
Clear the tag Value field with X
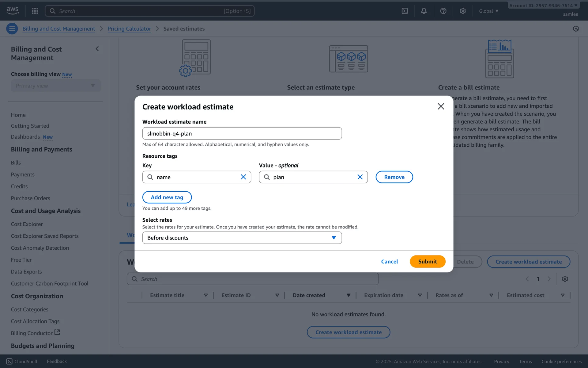coord(360,177)
